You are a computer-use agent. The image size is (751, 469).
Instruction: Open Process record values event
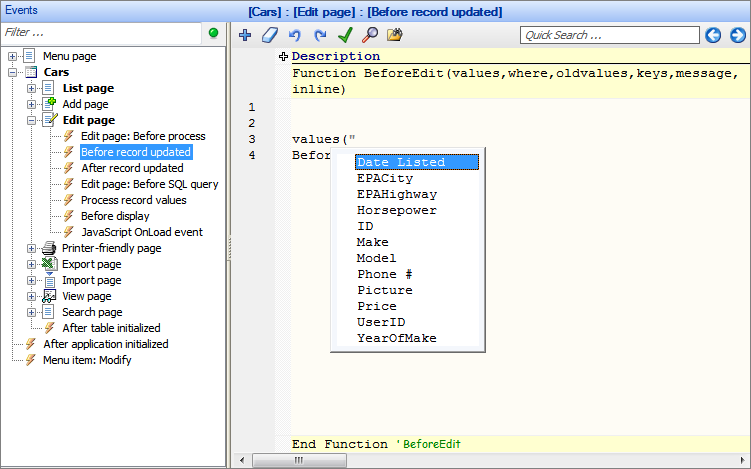point(134,200)
